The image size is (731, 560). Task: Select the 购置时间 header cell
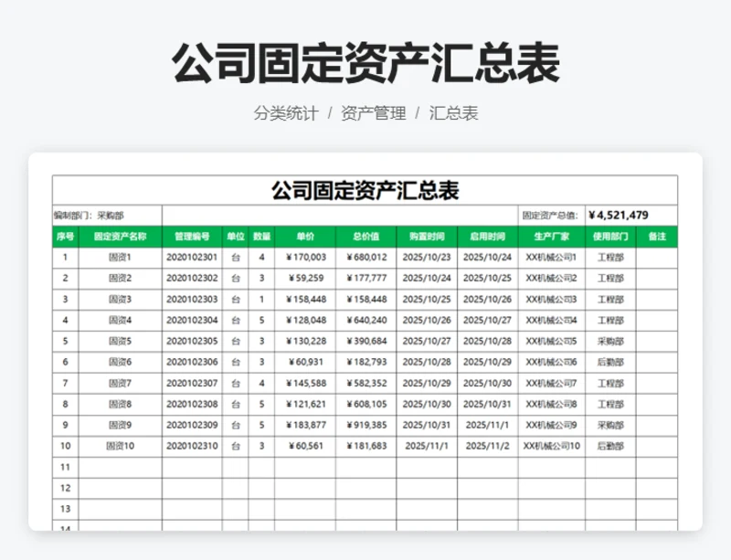point(427,237)
